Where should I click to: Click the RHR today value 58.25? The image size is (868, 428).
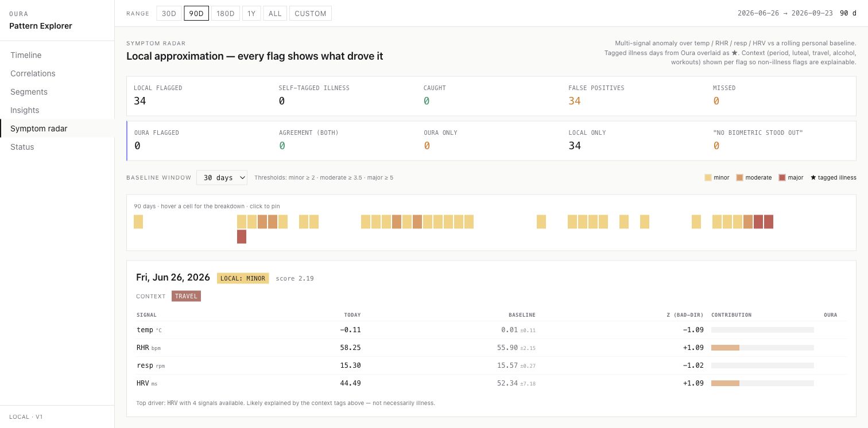[x=350, y=348]
